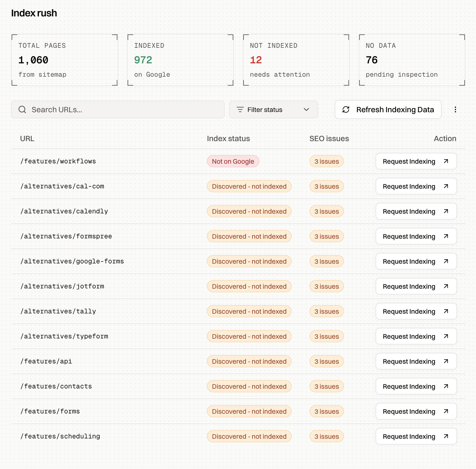
Task: Request Indexing for /alternatives/tally
Action: click(x=416, y=311)
